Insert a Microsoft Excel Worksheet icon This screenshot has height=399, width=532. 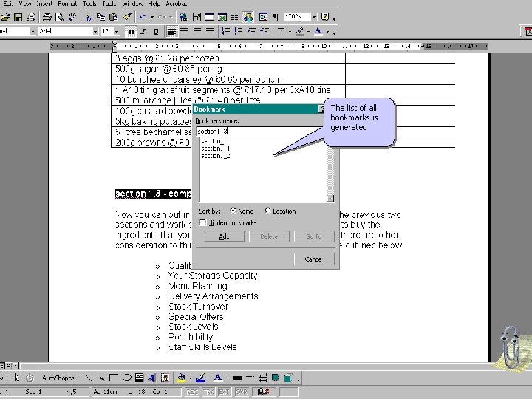[x=222, y=16]
